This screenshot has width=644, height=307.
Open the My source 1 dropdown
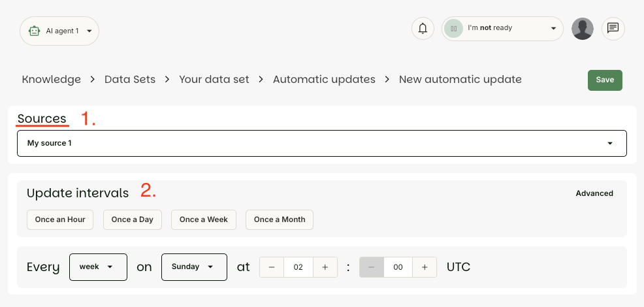pos(610,143)
